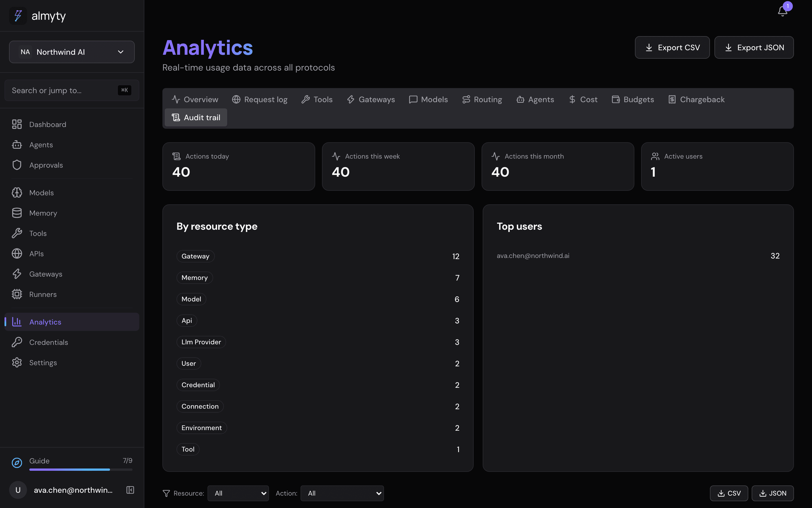Image resolution: width=812 pixels, height=508 pixels.
Task: Open the Cost tab
Action: pyautogui.click(x=583, y=99)
